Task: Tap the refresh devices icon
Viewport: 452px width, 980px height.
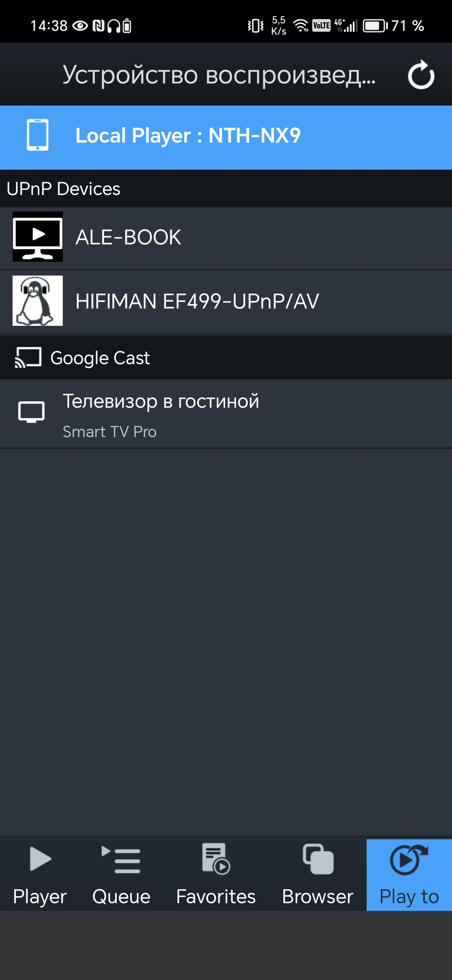Action: click(x=421, y=75)
